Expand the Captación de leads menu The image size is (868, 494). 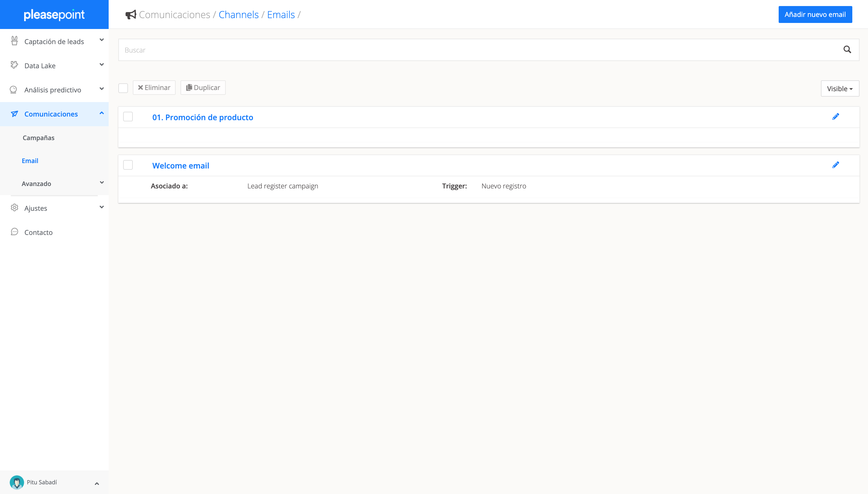click(54, 41)
